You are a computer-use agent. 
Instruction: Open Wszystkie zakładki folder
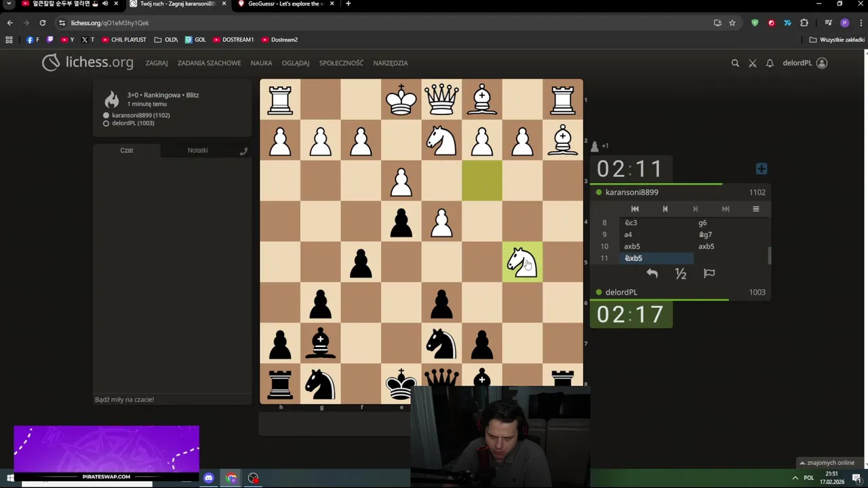[x=836, y=40]
